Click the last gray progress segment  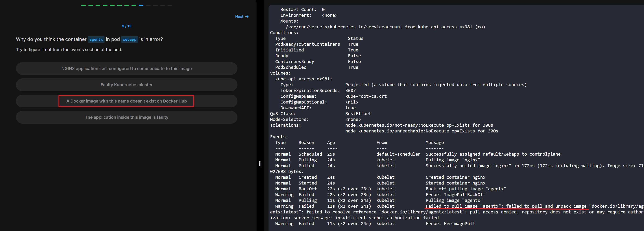click(170, 5)
